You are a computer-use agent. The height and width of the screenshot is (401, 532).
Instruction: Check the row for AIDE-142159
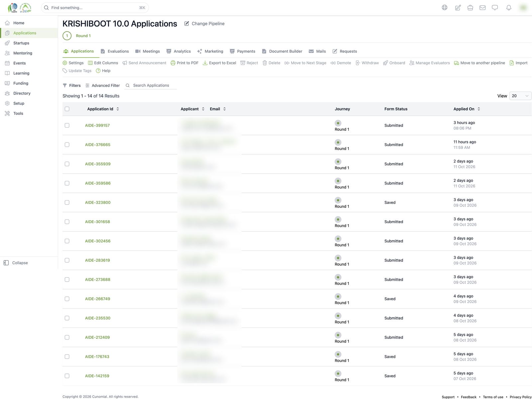pyautogui.click(x=67, y=376)
